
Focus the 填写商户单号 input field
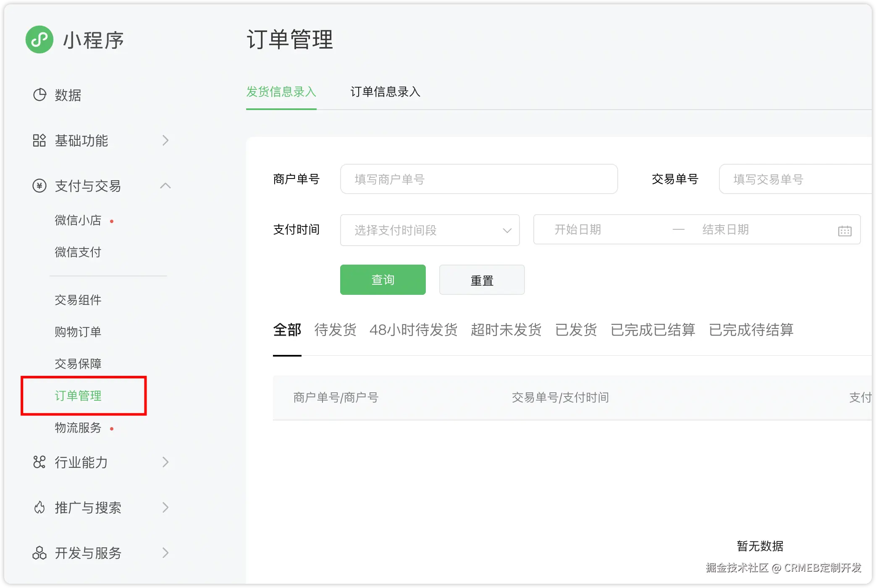[479, 179]
